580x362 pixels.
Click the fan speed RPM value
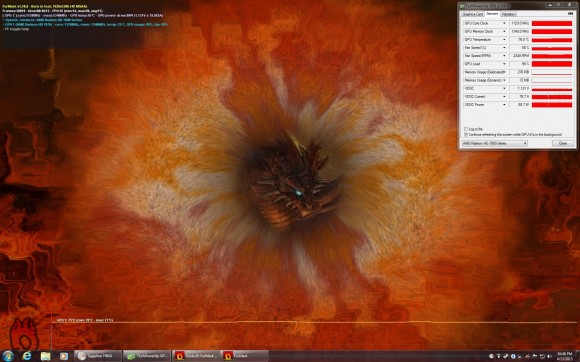pyautogui.click(x=520, y=56)
